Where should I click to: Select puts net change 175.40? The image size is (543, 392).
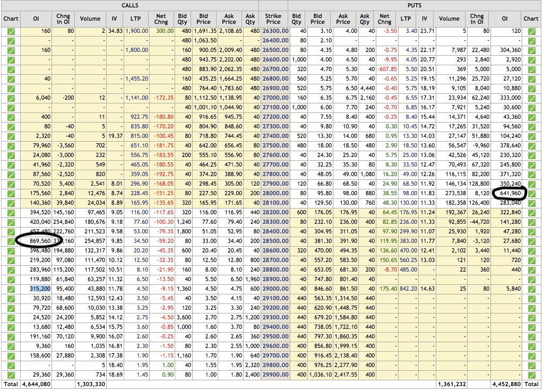click(388, 289)
